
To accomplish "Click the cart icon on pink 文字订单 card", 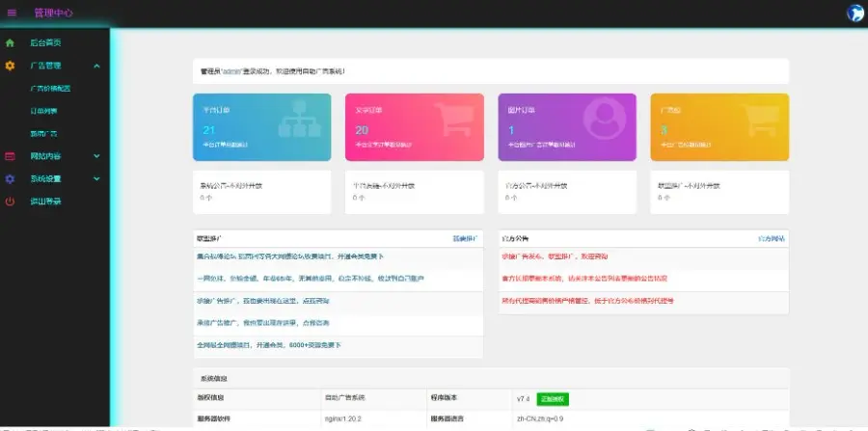I will 451,125.
